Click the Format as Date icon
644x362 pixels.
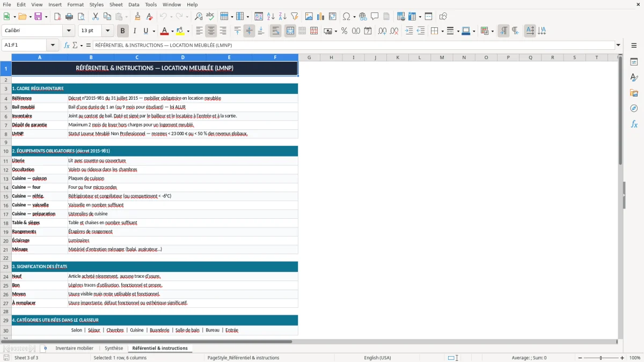[368, 31]
